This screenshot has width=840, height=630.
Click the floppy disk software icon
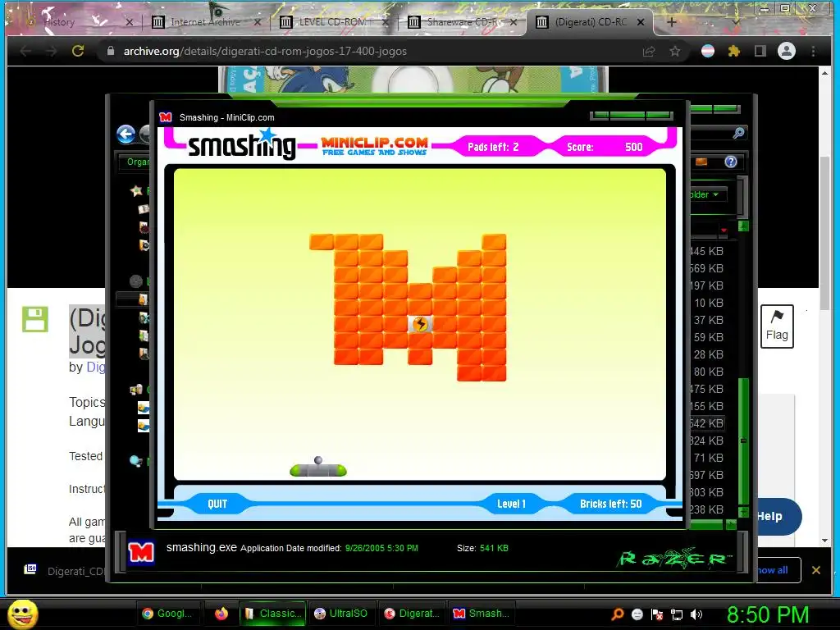pos(35,319)
